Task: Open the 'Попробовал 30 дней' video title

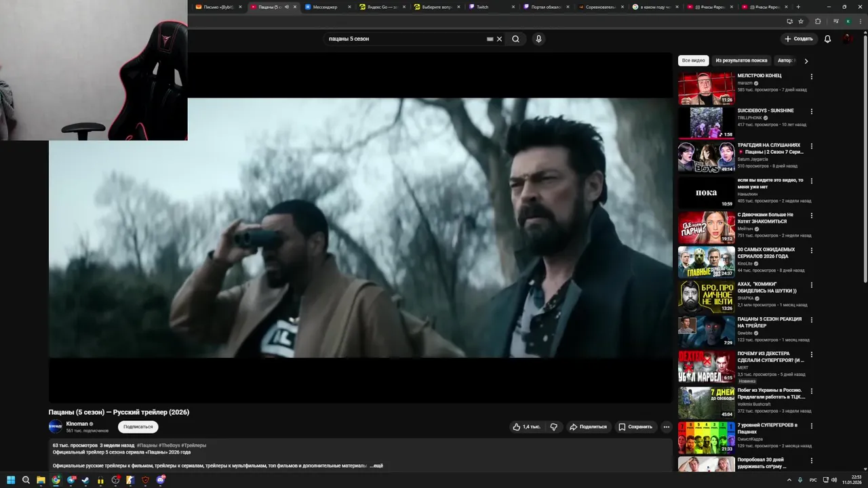Action: click(x=762, y=463)
